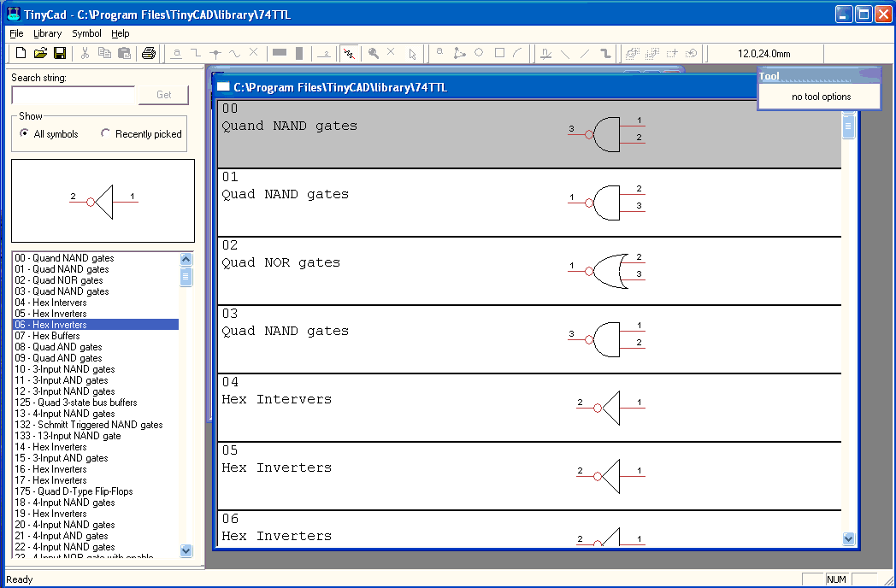This screenshot has height=588, width=896.
Task: Click the New document icon
Action: point(21,54)
